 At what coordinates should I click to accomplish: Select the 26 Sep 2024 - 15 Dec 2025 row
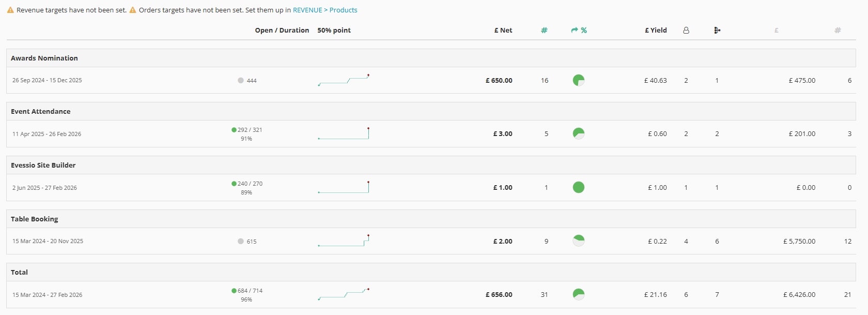click(431, 80)
